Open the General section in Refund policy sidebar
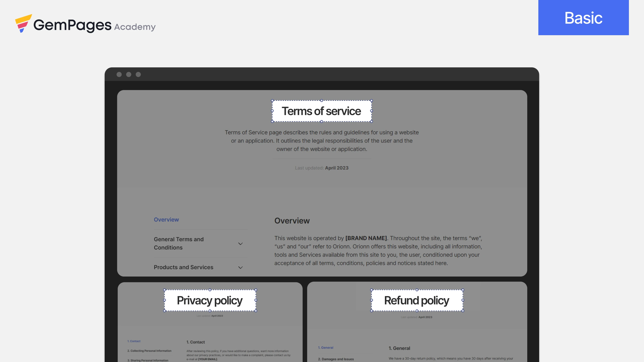Screen dimensions: 644x362 326,347
